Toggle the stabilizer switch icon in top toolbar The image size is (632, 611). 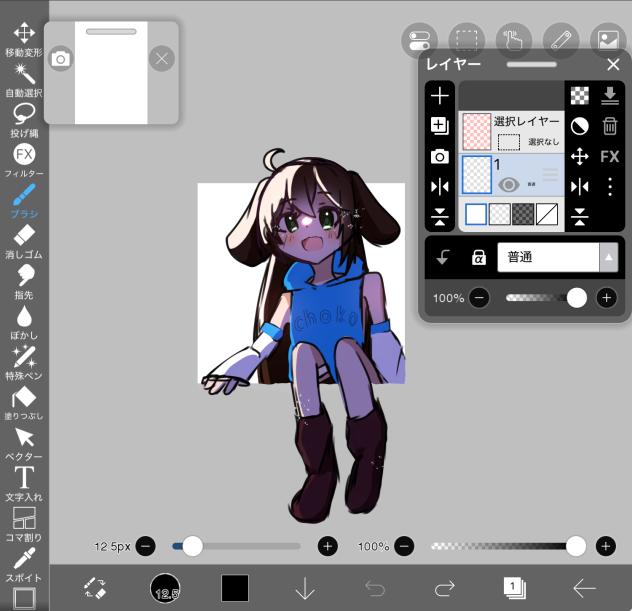pyautogui.click(x=420, y=40)
